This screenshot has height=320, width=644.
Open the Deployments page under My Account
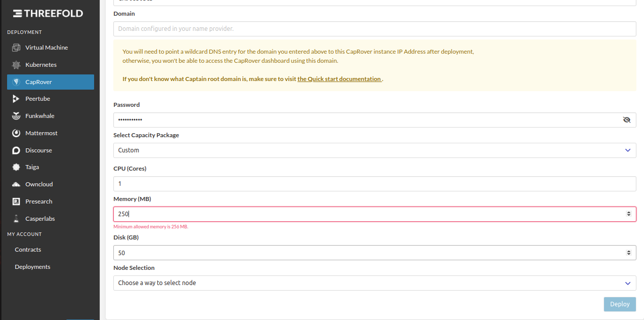click(x=32, y=266)
